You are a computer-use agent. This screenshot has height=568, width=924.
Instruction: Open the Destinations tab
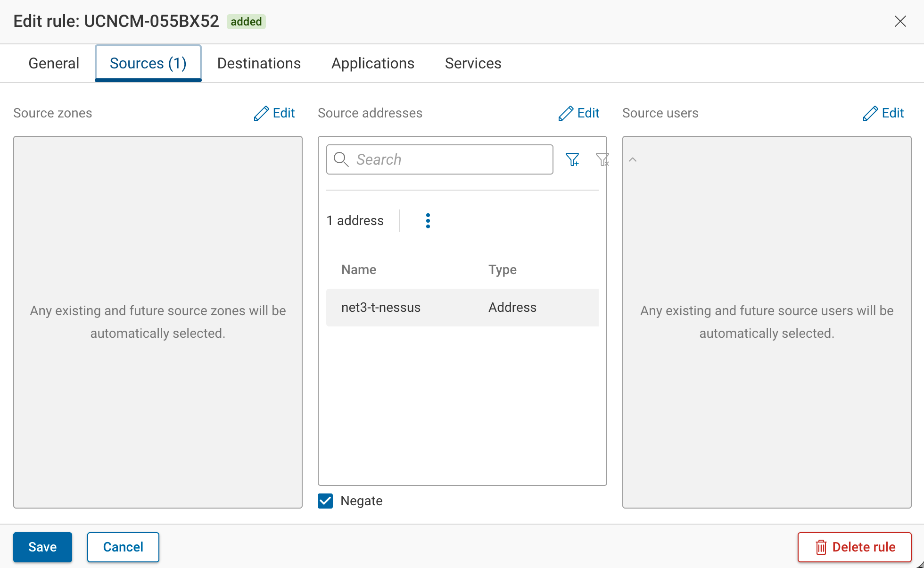pos(259,63)
